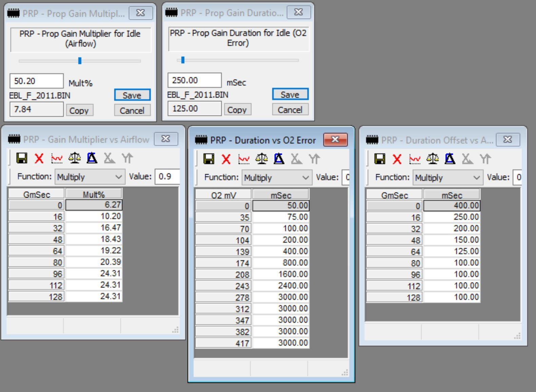Viewport: 536px width, 392px height.
Task: Click graph icon in Duration vs O2 Error toolbar
Action: coord(244,159)
